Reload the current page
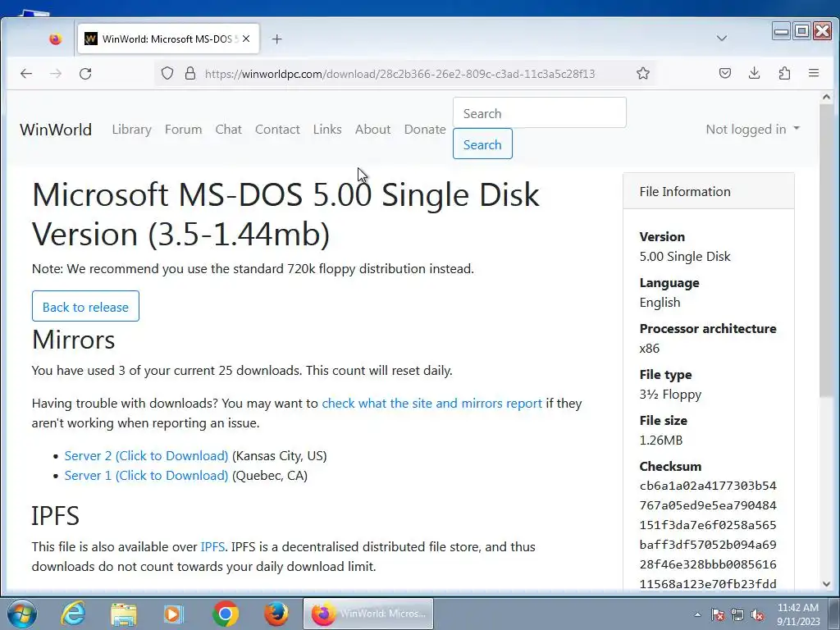The image size is (840, 630). pyautogui.click(x=85, y=73)
